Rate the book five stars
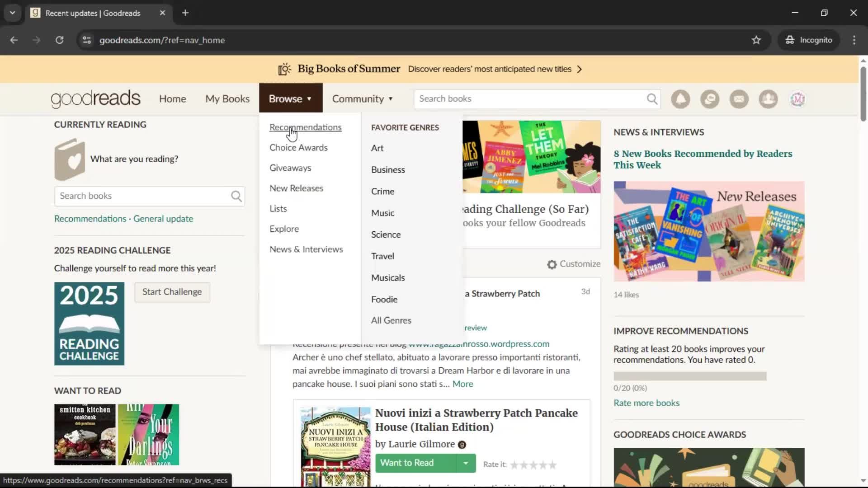Image resolution: width=868 pixels, height=488 pixels. pyautogui.click(x=552, y=465)
